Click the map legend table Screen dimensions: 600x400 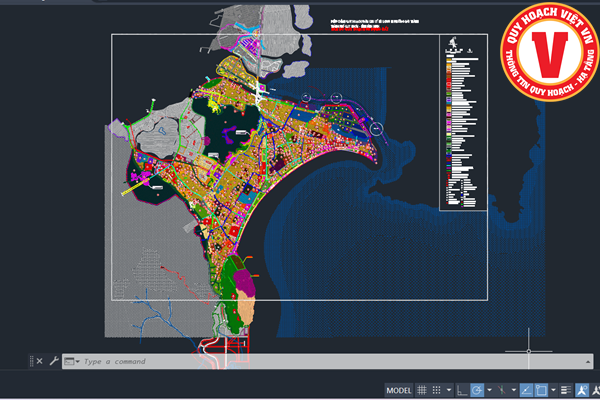pyautogui.click(x=461, y=125)
